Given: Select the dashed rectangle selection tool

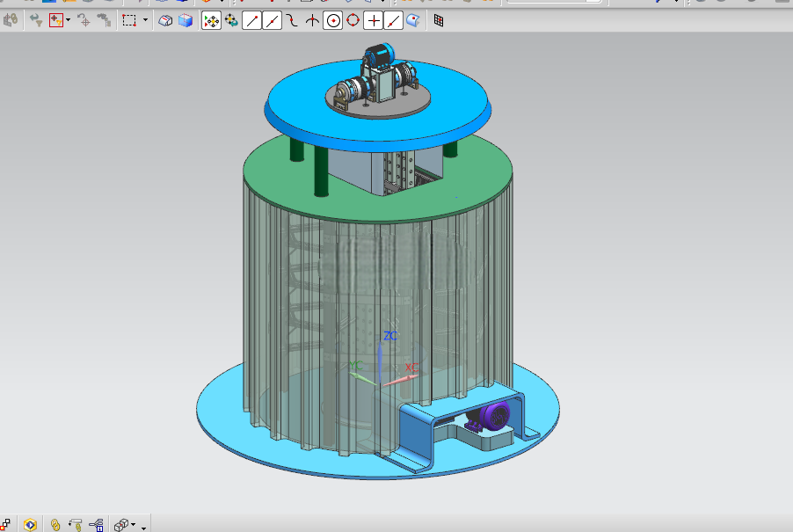Looking at the screenshot, I should point(129,20).
